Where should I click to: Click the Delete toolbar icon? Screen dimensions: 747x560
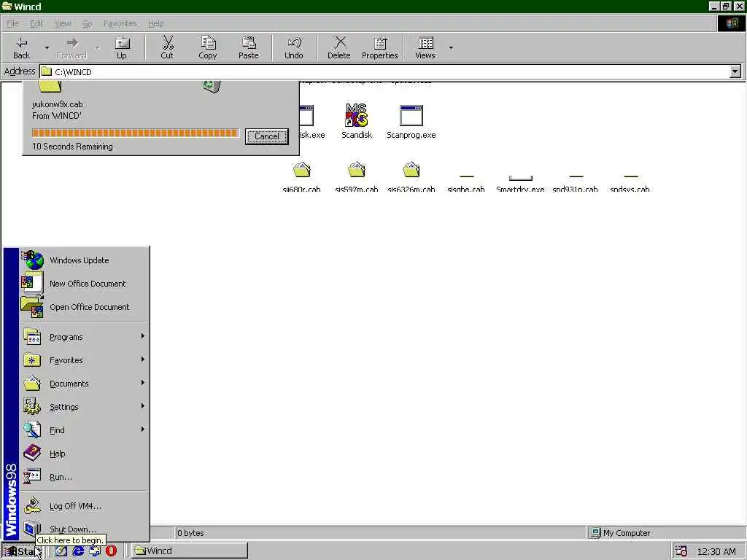(339, 42)
